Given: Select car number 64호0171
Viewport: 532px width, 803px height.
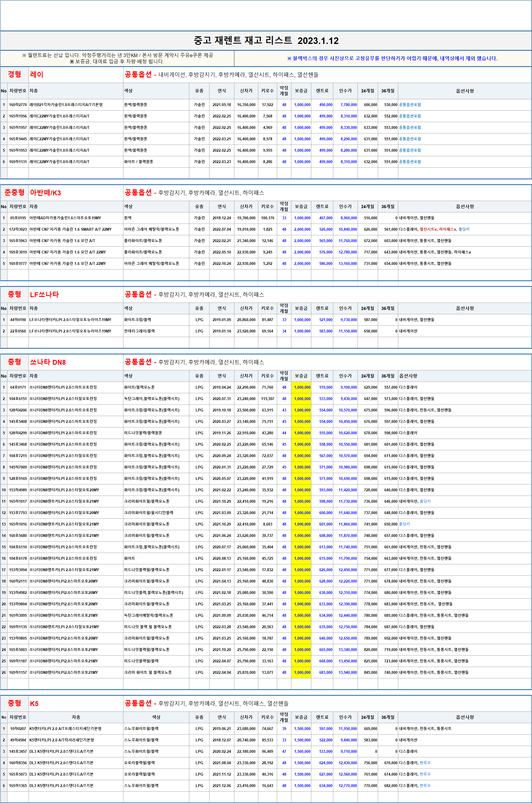Looking at the screenshot, I should click(x=18, y=388).
